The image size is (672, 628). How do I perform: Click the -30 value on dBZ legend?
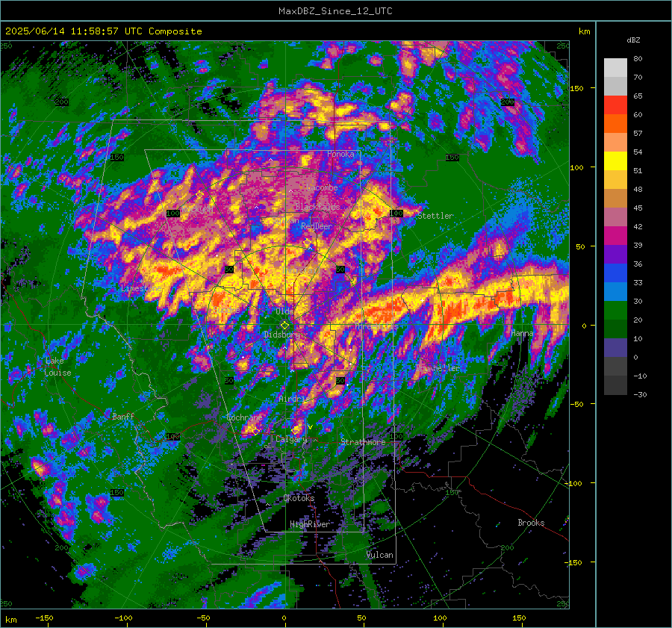(x=640, y=394)
